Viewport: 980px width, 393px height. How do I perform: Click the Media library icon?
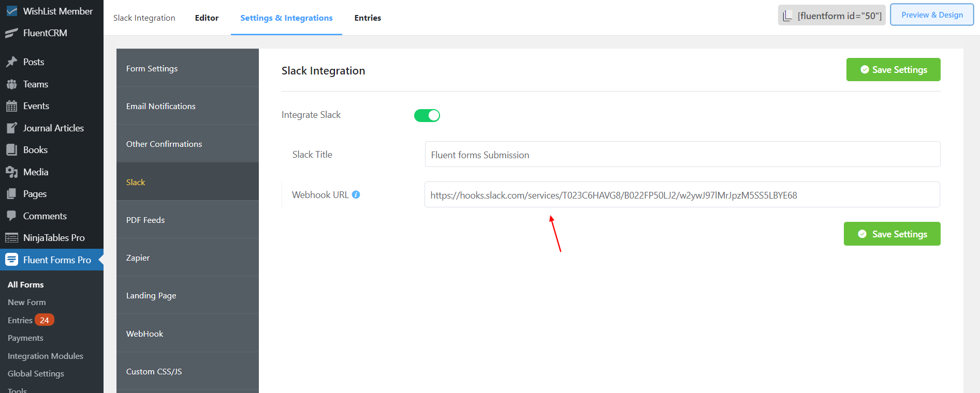click(x=11, y=172)
